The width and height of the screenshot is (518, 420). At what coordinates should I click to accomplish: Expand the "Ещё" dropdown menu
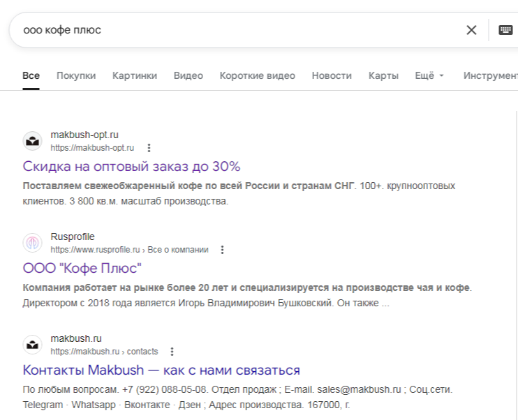(x=429, y=75)
